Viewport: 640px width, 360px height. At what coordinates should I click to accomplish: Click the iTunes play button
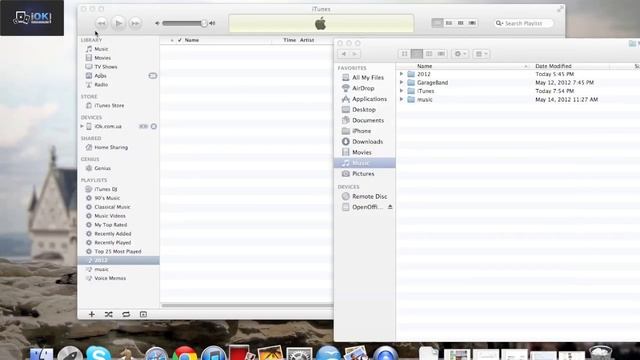click(x=118, y=23)
